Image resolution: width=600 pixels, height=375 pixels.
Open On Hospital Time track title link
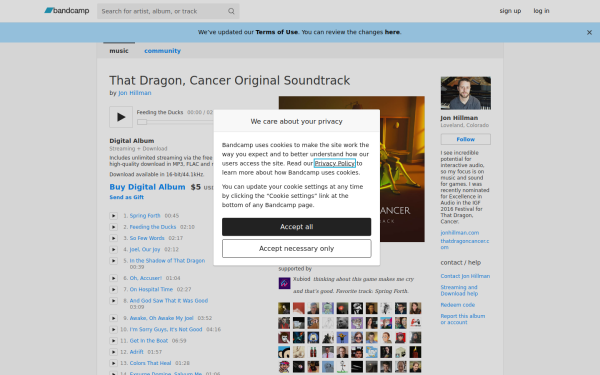pos(151,289)
